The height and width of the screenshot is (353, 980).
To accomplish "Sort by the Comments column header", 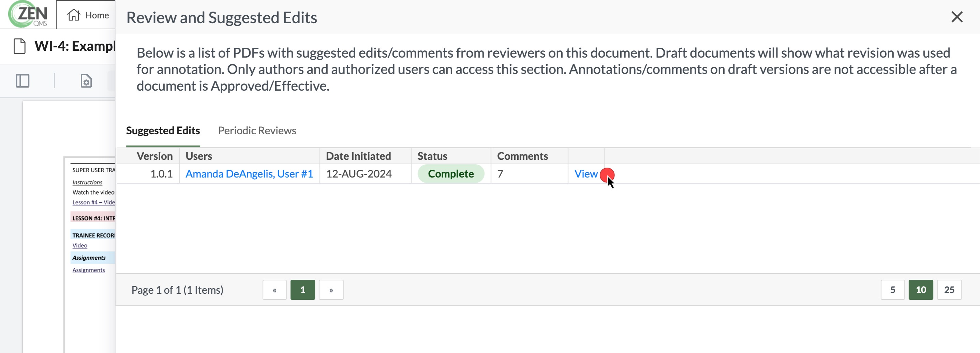I will click(522, 156).
